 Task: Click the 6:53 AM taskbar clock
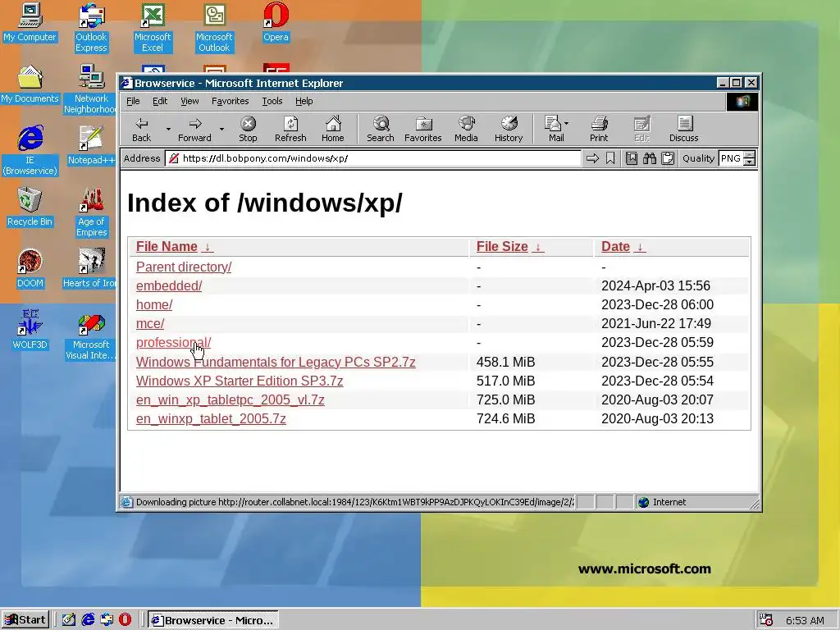806,620
